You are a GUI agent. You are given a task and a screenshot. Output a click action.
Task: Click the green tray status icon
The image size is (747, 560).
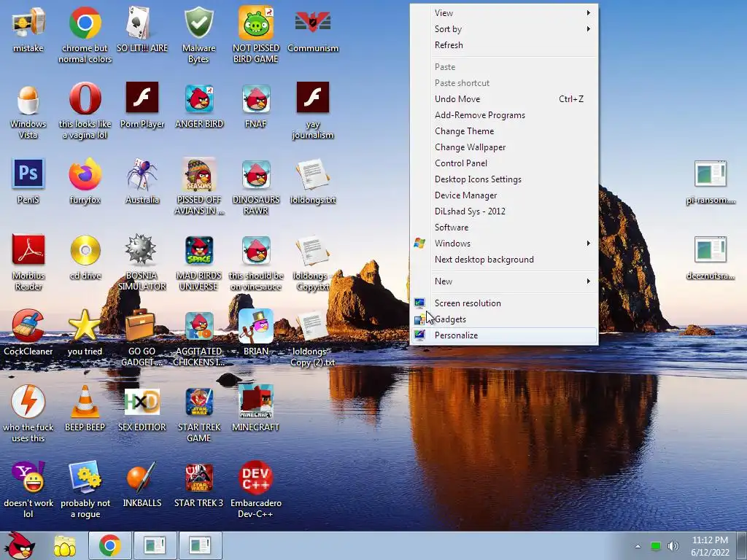pos(656,546)
